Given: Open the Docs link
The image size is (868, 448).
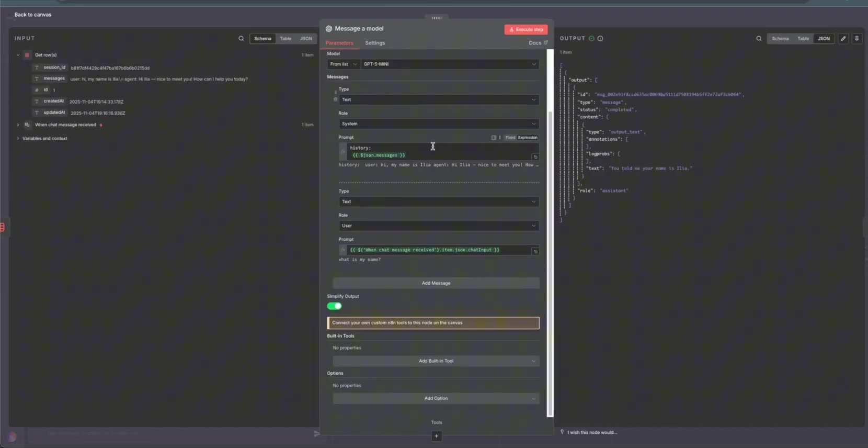Looking at the screenshot, I should click(538, 43).
